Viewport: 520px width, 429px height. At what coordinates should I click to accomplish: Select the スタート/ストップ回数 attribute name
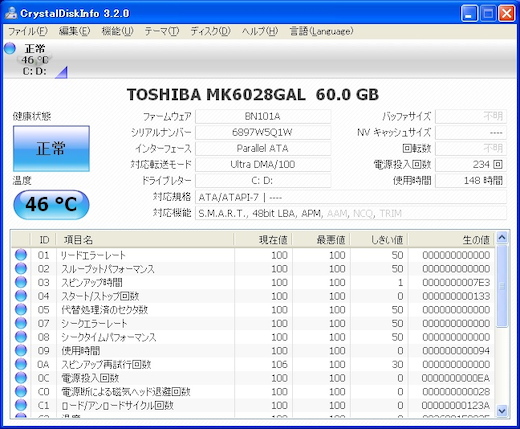(100, 296)
